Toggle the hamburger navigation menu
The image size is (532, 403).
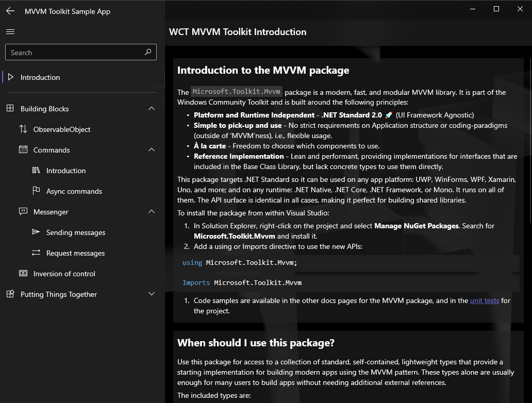point(10,32)
